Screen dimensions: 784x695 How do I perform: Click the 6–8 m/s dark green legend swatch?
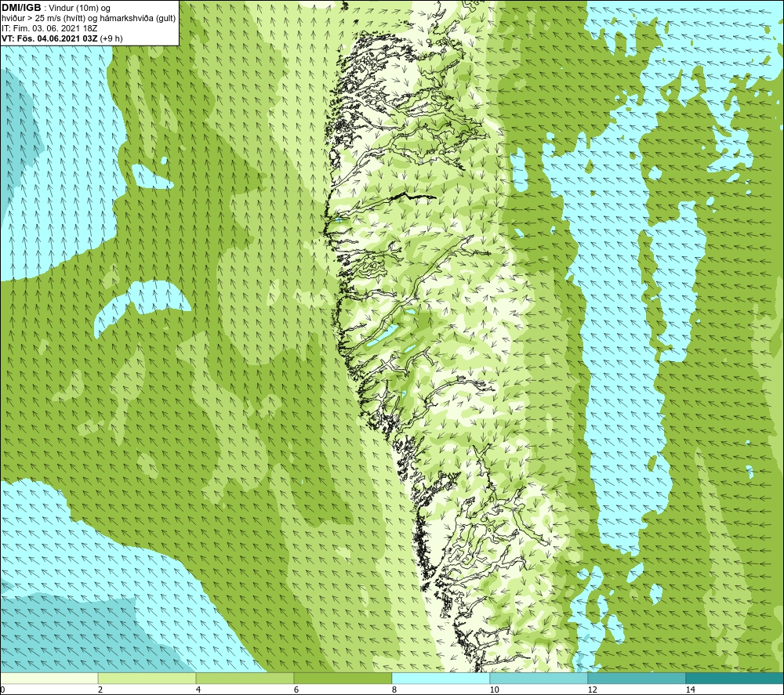click(343, 678)
